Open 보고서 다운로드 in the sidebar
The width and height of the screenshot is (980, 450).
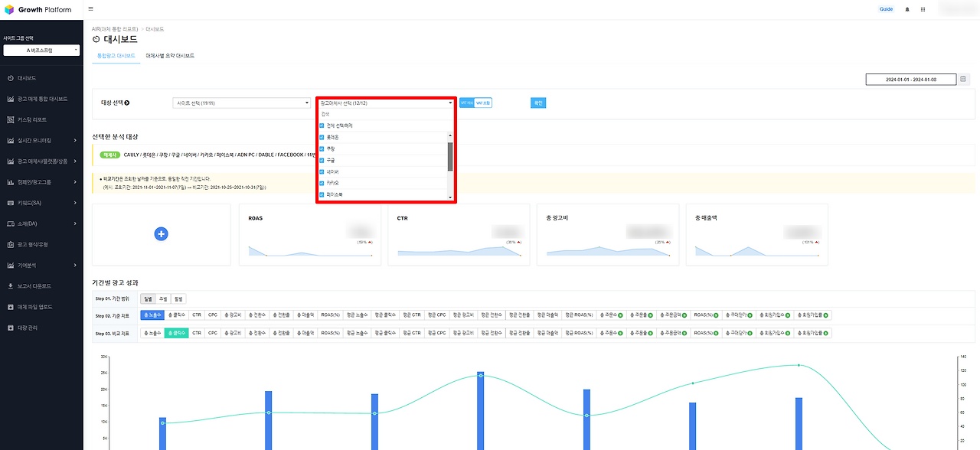41,286
